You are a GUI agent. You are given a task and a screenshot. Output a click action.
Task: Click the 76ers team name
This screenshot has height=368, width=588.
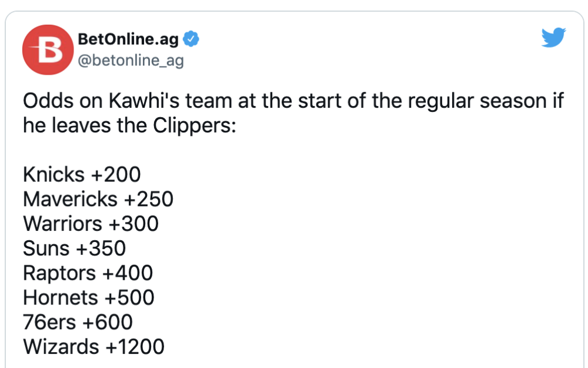point(49,322)
